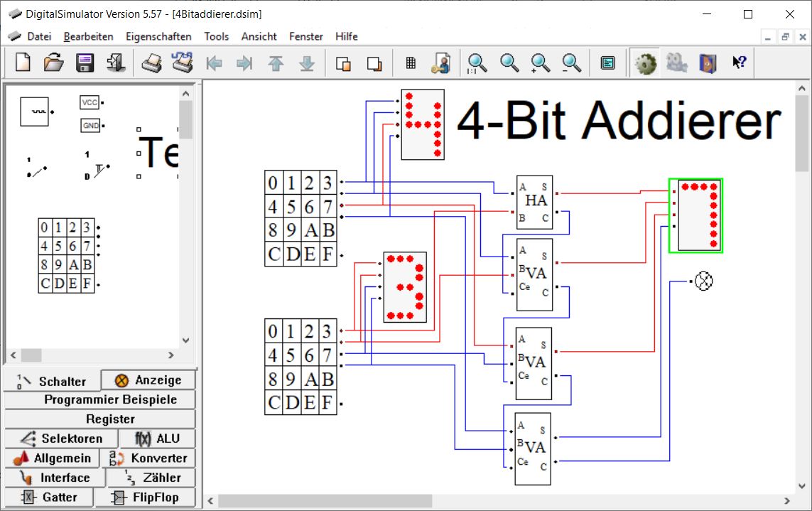
Task: Click the context help arrow icon
Action: point(739,63)
